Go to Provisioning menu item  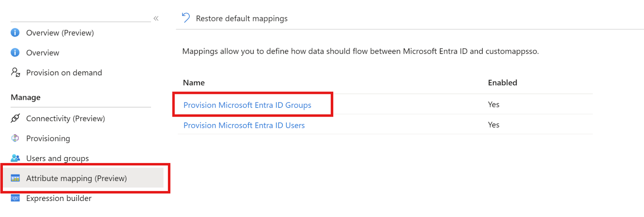click(x=48, y=139)
